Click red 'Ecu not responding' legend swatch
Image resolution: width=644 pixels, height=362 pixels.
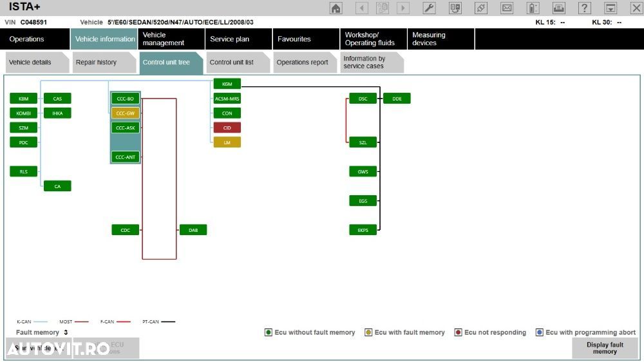pyautogui.click(x=459, y=332)
